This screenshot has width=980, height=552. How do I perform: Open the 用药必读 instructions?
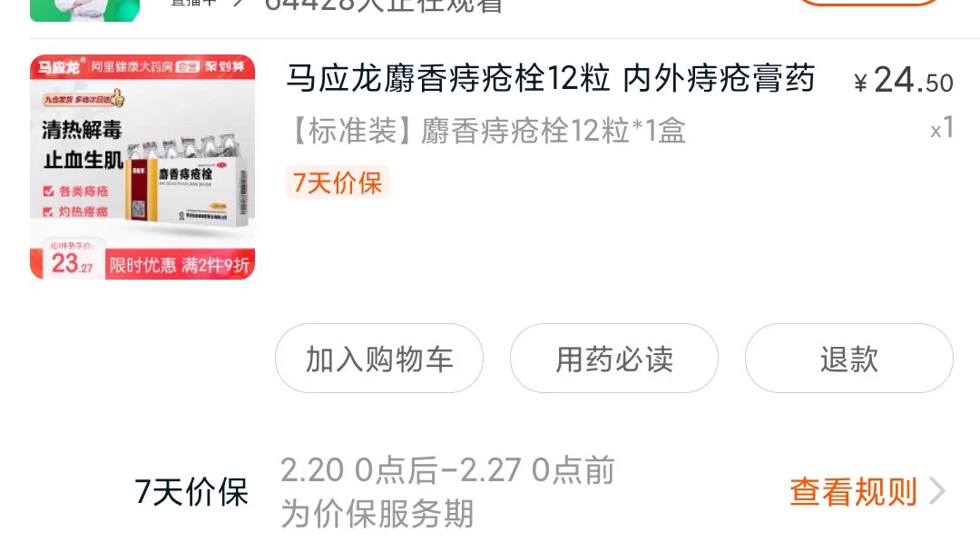tap(613, 359)
